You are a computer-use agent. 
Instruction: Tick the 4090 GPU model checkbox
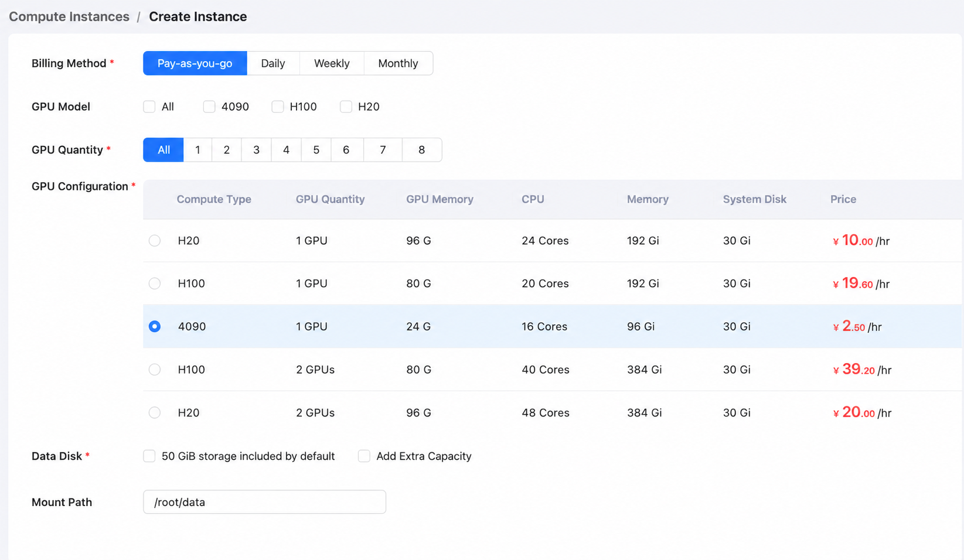click(209, 107)
